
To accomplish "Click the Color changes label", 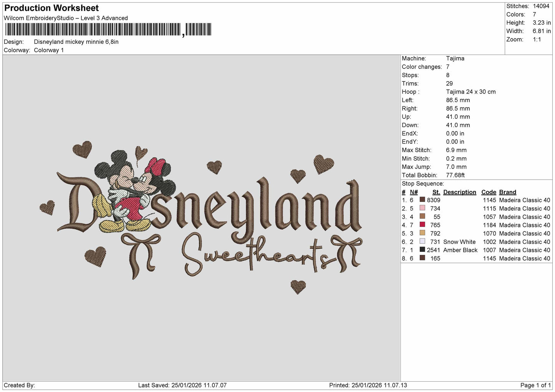I will [422, 67].
